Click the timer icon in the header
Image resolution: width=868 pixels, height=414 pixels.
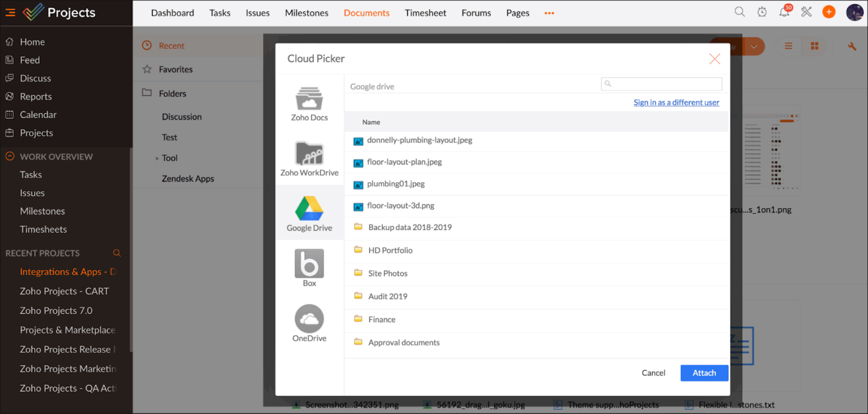pyautogui.click(x=762, y=11)
